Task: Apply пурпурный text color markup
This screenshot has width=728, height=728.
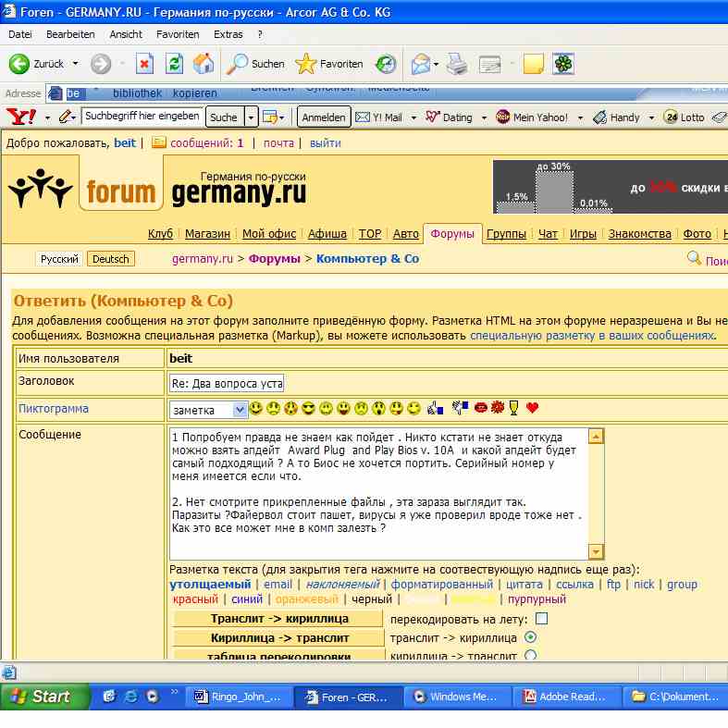Action: coord(537,598)
